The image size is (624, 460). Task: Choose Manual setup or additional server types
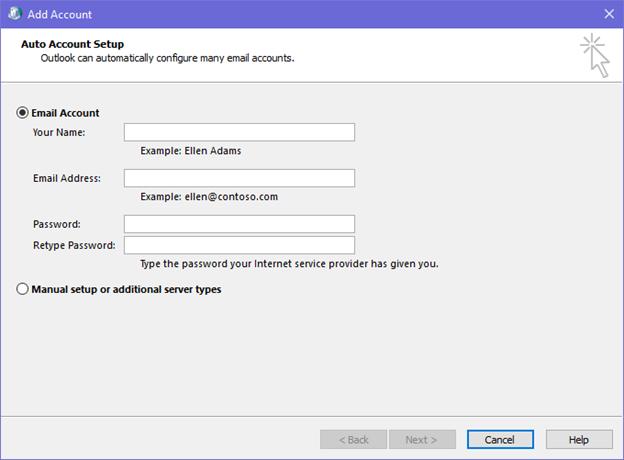(23, 289)
